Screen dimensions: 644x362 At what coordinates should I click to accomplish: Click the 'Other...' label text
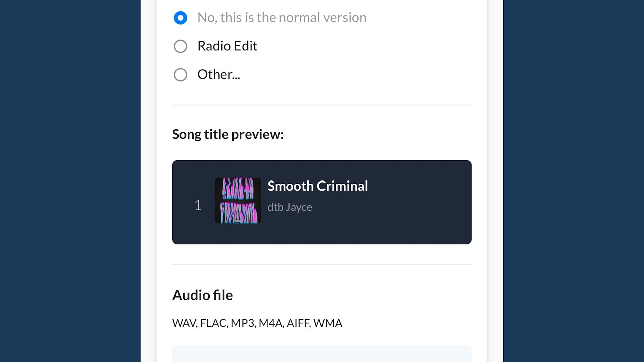click(218, 75)
